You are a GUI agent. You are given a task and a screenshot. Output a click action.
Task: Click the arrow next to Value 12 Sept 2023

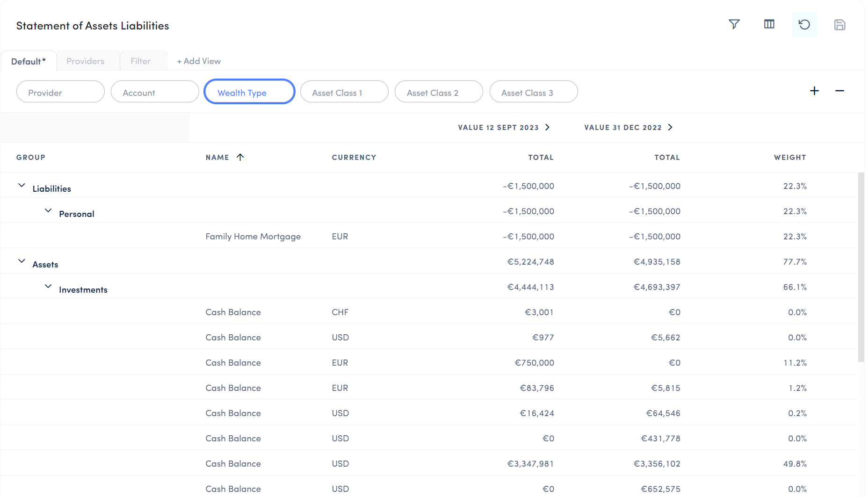[x=548, y=127]
